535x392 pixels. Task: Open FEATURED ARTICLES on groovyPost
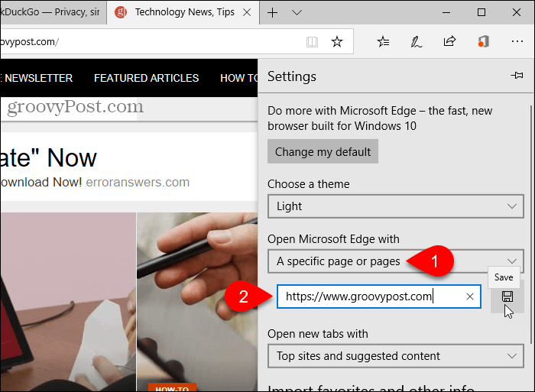pyautogui.click(x=147, y=78)
